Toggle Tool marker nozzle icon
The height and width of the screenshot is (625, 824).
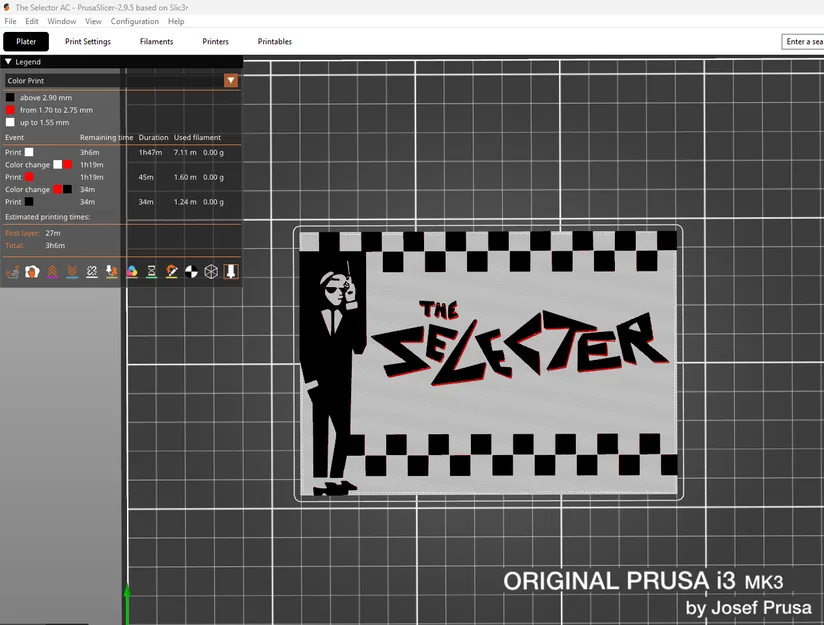231,272
